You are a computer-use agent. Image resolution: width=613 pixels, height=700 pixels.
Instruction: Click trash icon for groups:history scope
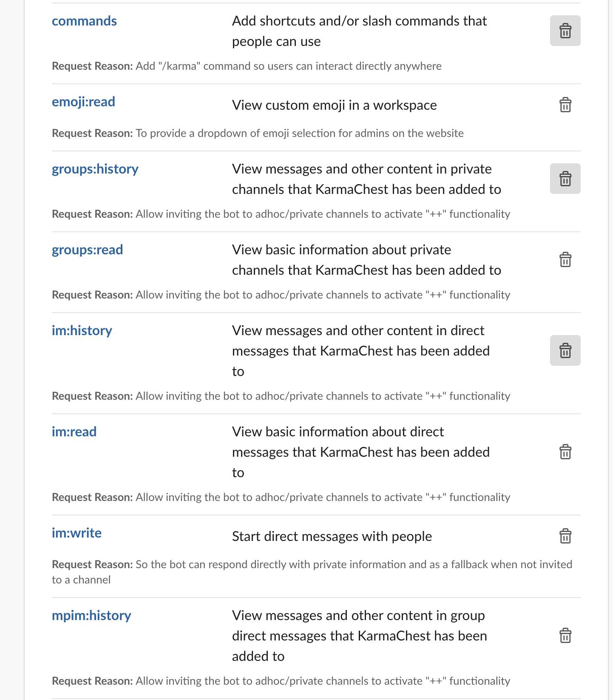point(565,179)
